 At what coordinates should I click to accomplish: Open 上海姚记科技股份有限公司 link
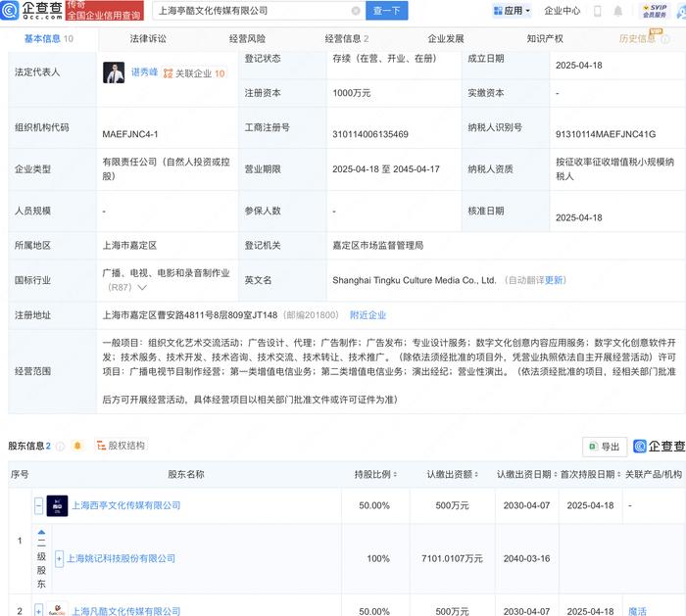coord(121,559)
